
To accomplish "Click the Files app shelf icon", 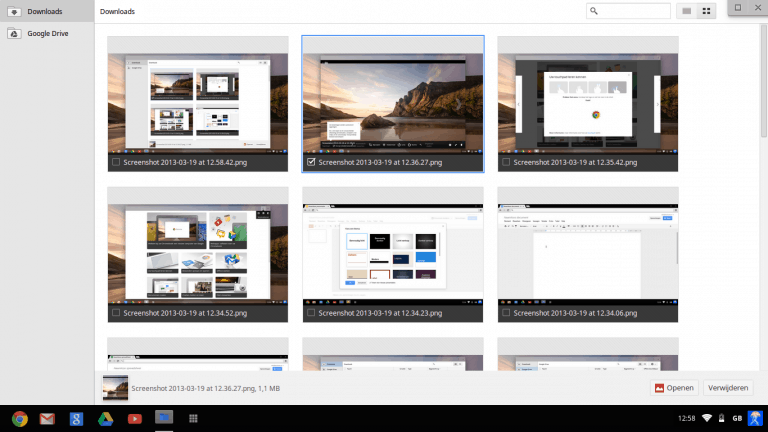I will coord(164,418).
